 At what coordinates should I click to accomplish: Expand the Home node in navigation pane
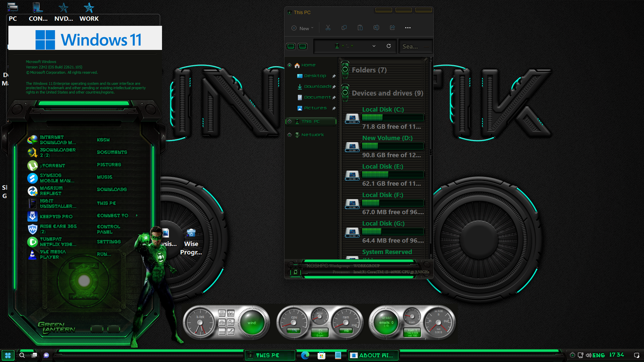tap(289, 65)
